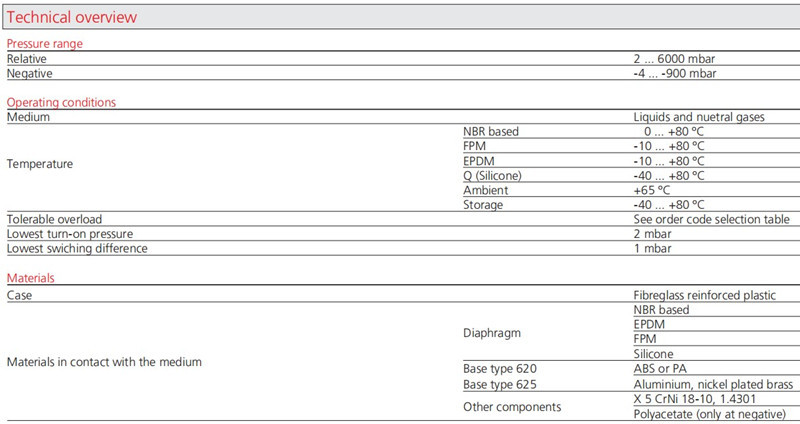
Task: Click the Relative pressure value 2 ... 6000 mbar
Action: click(x=674, y=59)
